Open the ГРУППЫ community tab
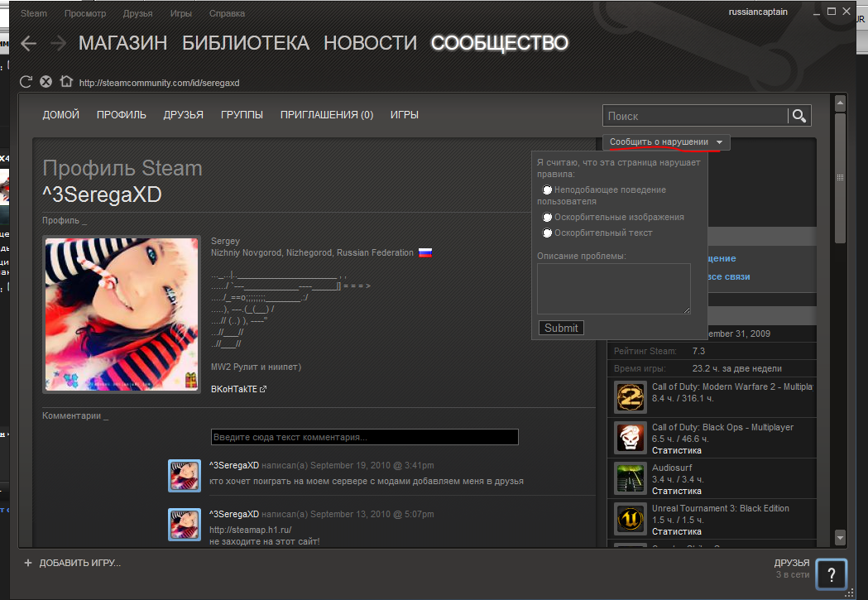The width and height of the screenshot is (868, 600). [x=242, y=114]
